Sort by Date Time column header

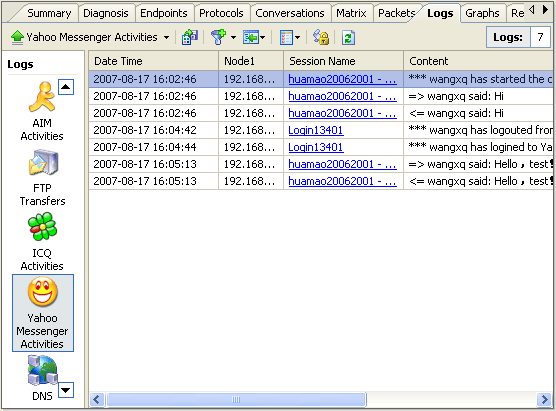pos(154,61)
